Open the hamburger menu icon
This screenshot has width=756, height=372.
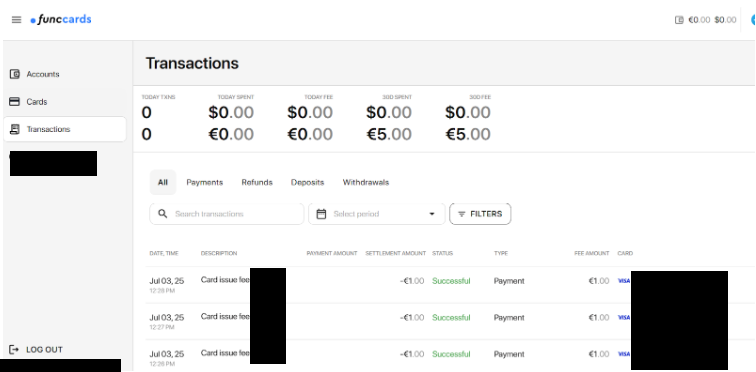click(x=16, y=20)
